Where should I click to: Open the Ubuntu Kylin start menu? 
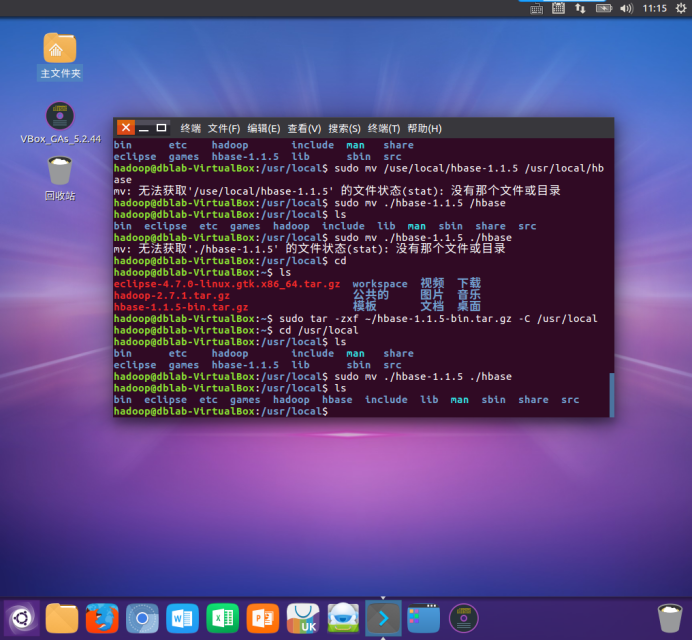coord(22,618)
